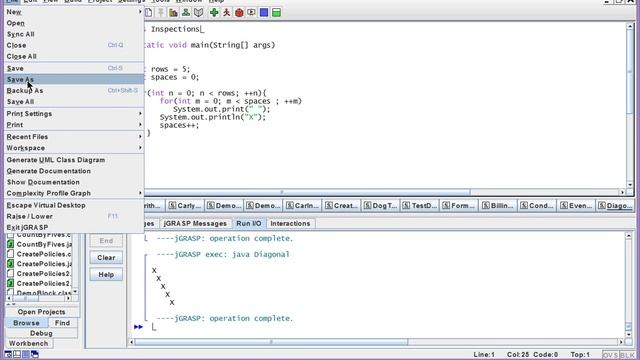
Task: Click the green Java icon beside CreatePolicies.ja
Action: [x=11, y=264]
